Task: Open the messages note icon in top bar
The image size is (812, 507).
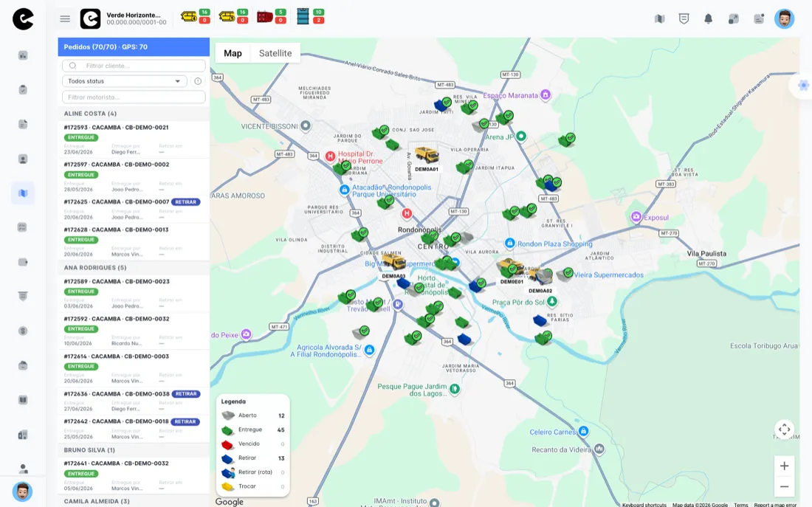Action: [759, 19]
